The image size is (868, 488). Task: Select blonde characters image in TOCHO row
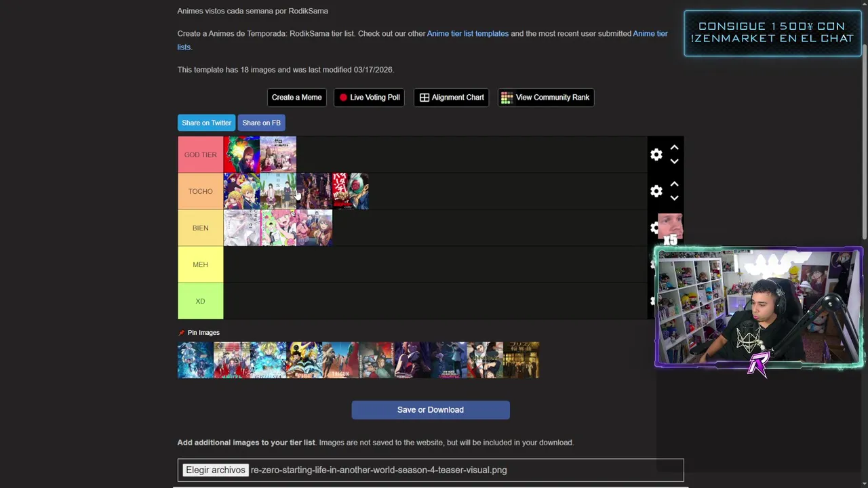pos(241,191)
